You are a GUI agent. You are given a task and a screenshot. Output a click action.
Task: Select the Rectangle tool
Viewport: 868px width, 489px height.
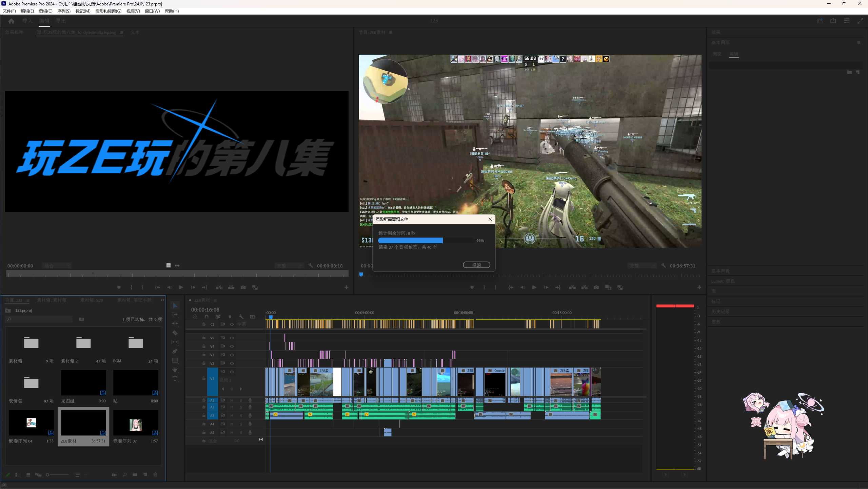point(175,360)
